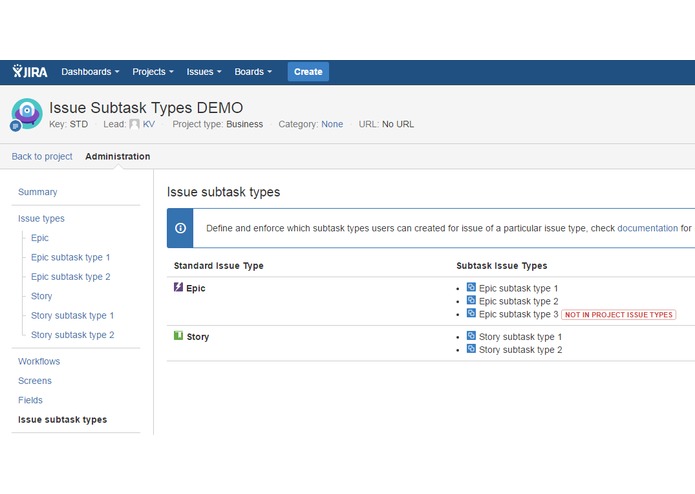695x494 pixels.
Task: Select Story subtask type 2 in sidebar
Action: [73, 335]
